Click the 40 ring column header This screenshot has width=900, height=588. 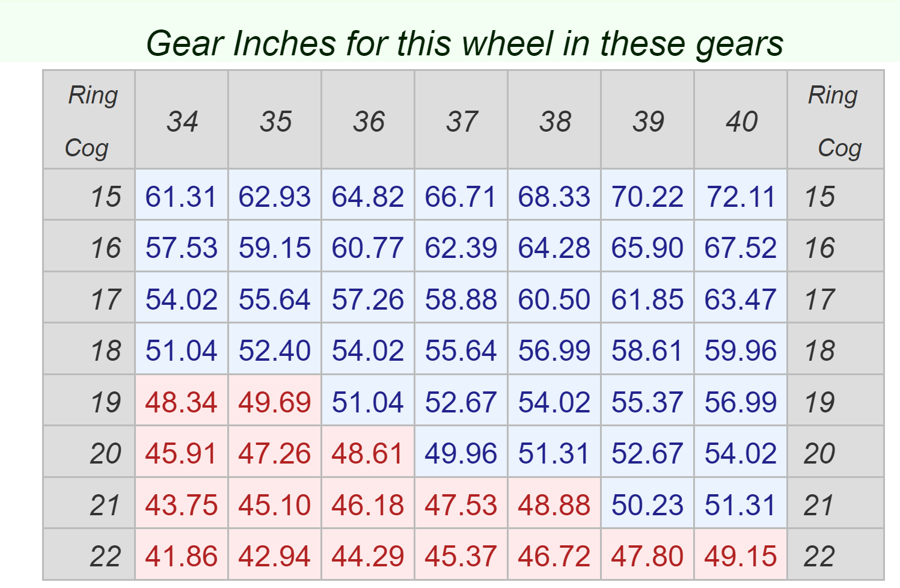coord(741,121)
